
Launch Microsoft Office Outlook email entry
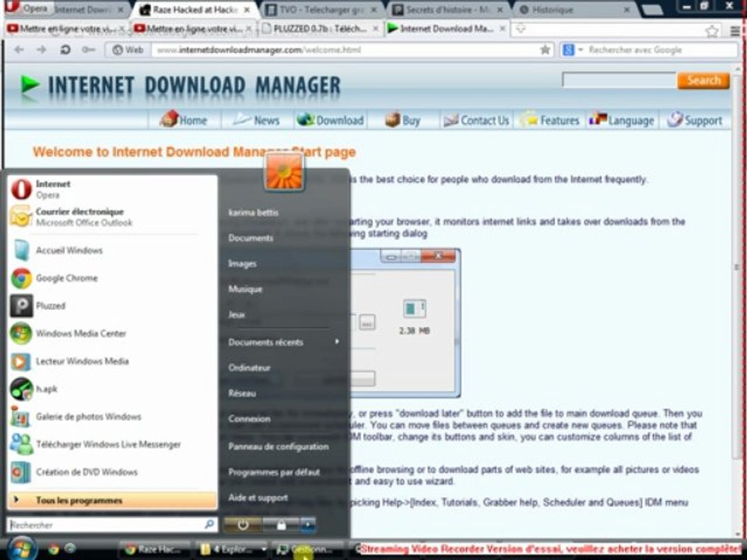click(x=112, y=217)
